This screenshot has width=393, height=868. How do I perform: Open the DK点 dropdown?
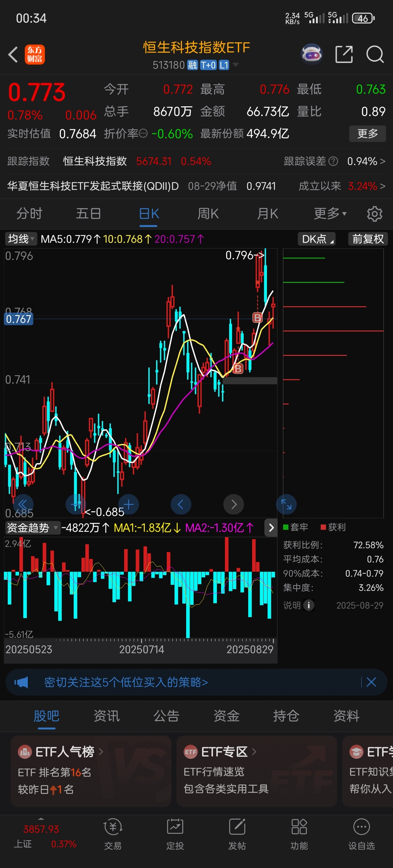[x=317, y=239]
